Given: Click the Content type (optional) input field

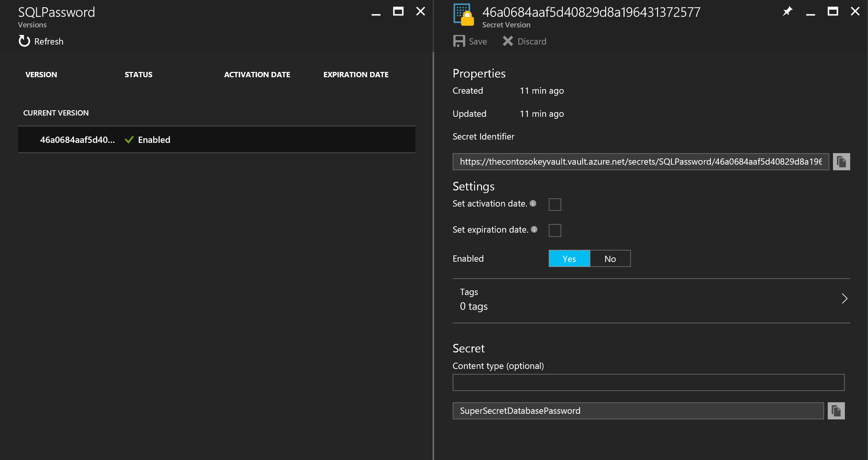Looking at the screenshot, I should click(648, 382).
